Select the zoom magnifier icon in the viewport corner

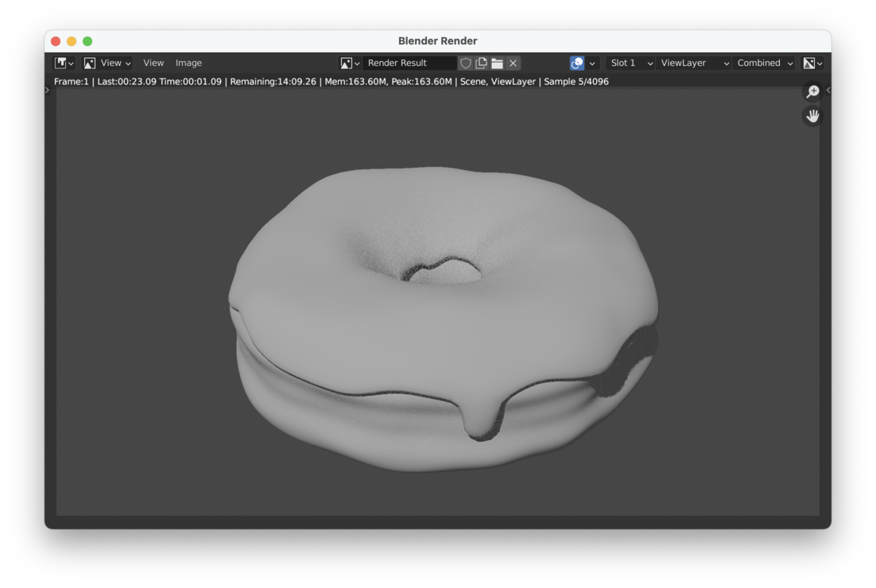click(812, 91)
